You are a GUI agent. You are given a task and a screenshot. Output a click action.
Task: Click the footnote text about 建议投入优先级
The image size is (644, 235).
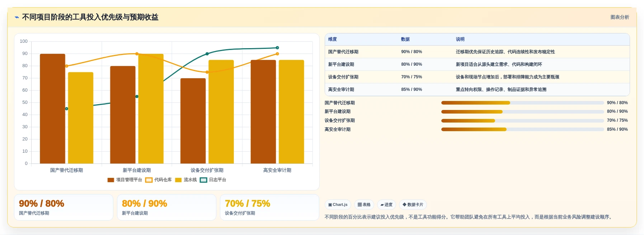pyautogui.click(x=469, y=217)
